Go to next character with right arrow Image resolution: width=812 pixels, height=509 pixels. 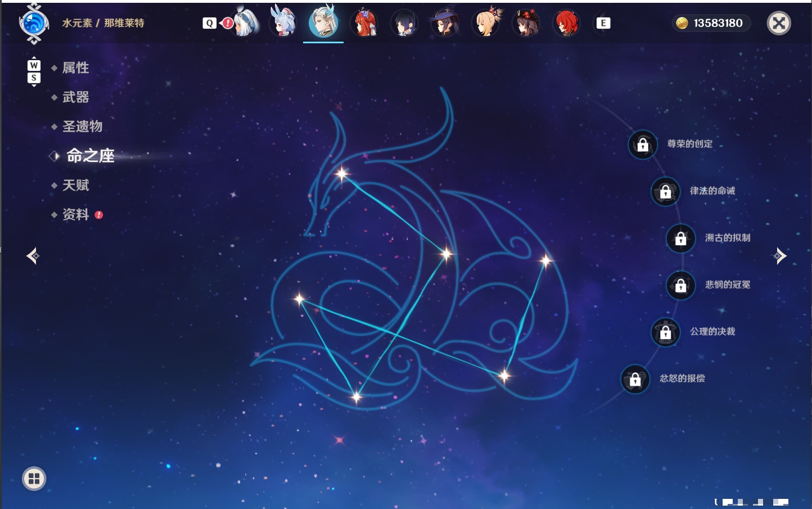779,256
